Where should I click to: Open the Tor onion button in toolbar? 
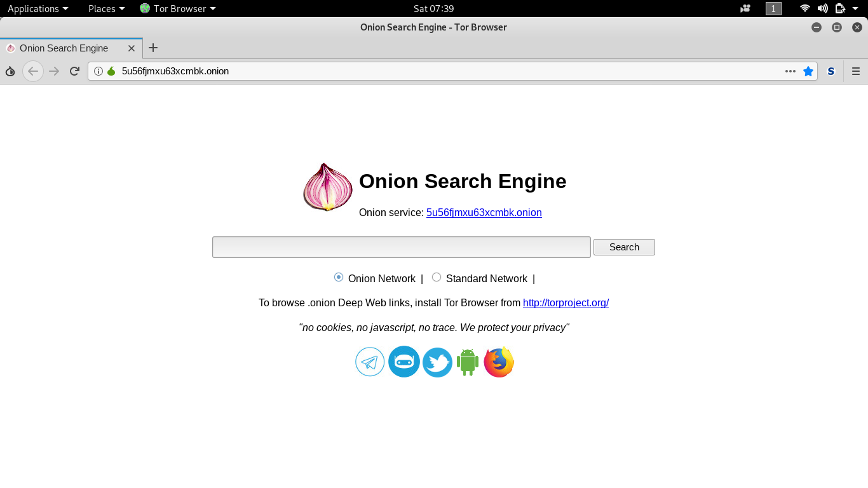(x=10, y=71)
